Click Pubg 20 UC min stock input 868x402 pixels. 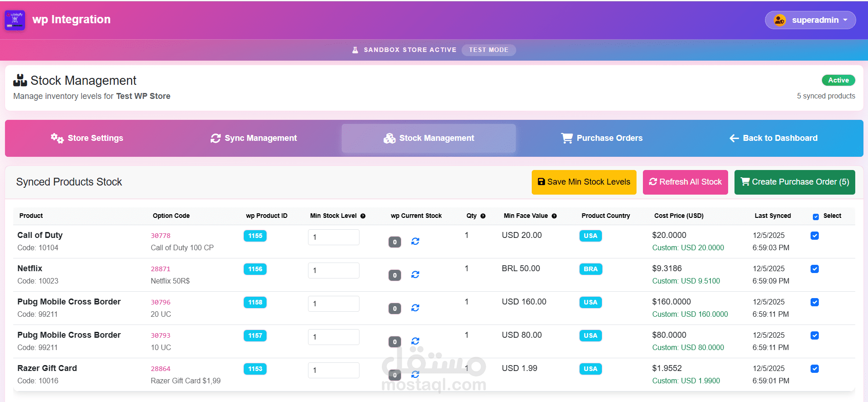coord(334,304)
